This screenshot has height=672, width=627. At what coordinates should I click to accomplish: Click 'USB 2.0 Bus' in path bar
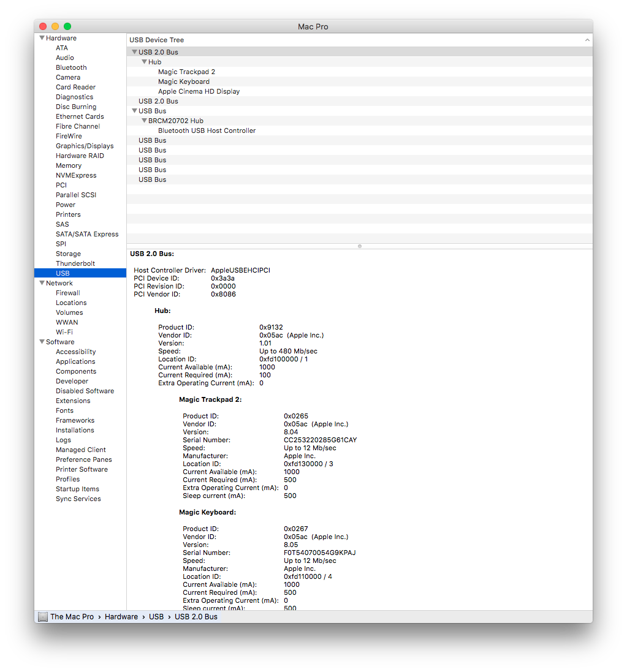196,617
